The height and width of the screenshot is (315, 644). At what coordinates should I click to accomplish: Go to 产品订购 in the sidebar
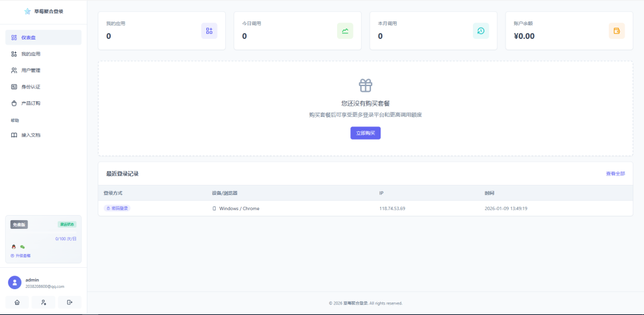(x=43, y=103)
